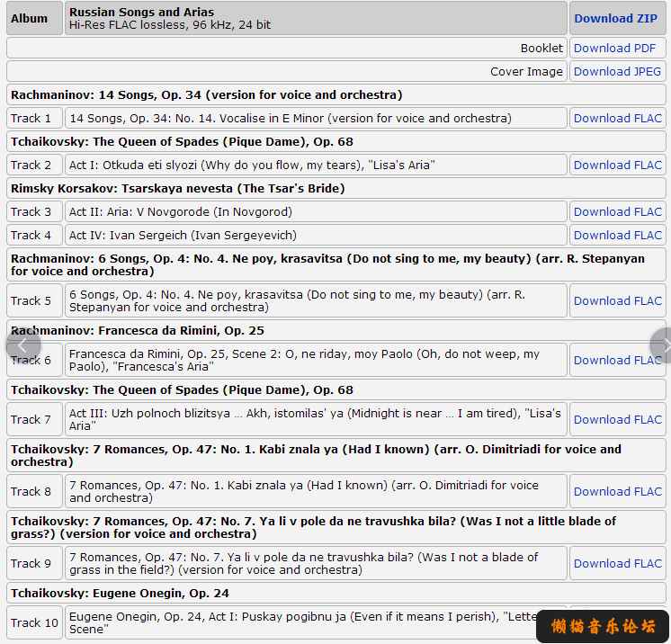Download FLAC for Track 1
This screenshot has height=644, width=671.
618,118
